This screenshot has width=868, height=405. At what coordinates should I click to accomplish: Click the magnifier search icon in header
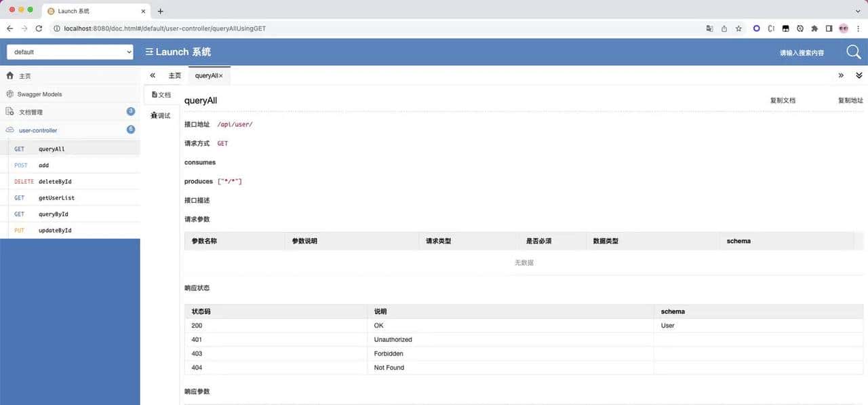click(852, 51)
